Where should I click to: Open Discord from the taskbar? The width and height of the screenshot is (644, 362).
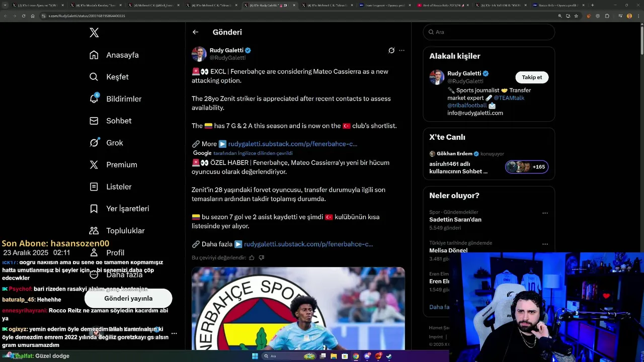367,356
